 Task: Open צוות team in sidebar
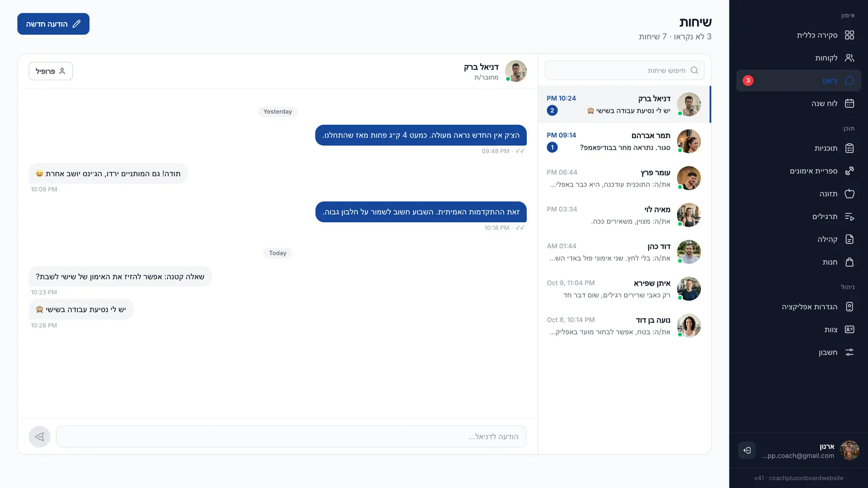(799, 330)
